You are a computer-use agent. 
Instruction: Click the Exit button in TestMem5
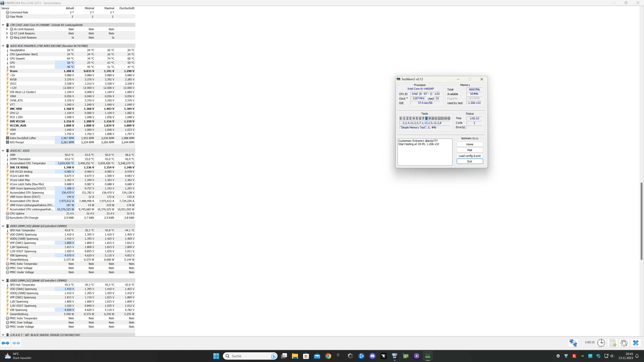click(x=470, y=161)
